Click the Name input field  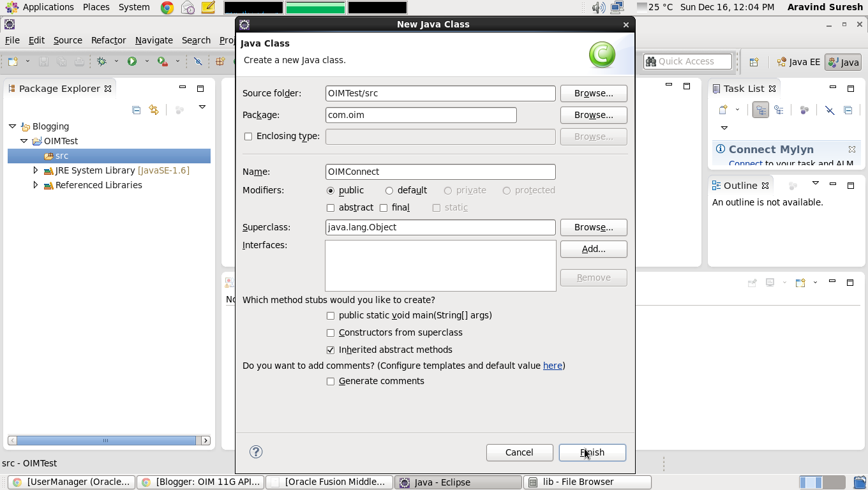pyautogui.click(x=440, y=172)
